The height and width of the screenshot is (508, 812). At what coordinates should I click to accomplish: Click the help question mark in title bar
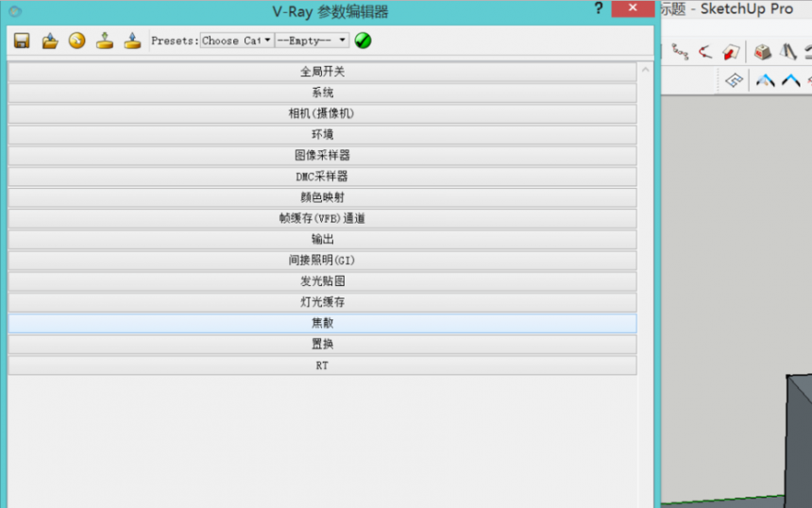[x=598, y=8]
